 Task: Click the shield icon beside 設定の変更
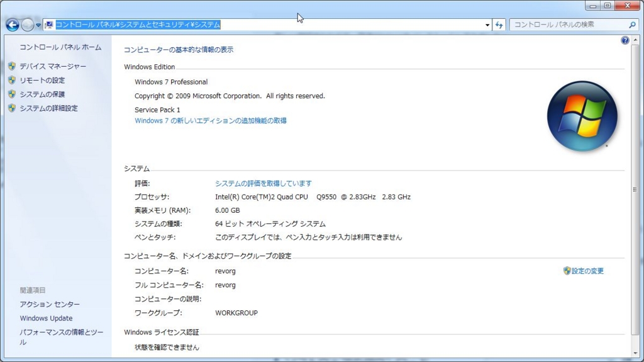(x=567, y=270)
